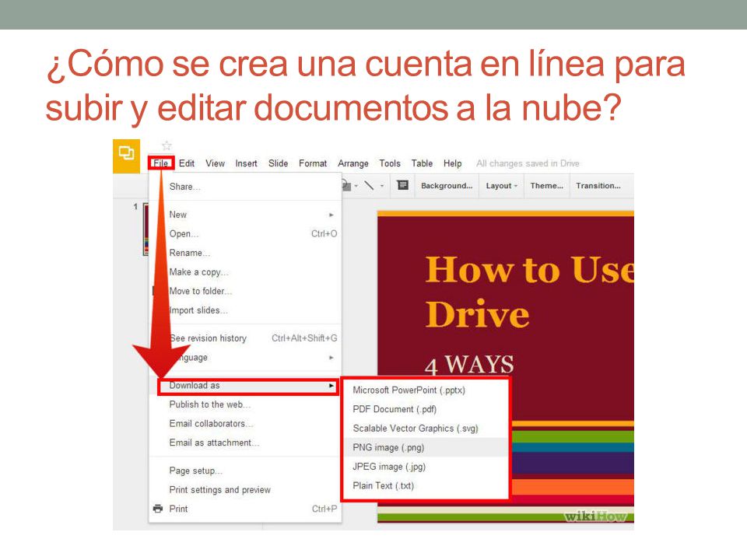Screen dimensions: 747x560
Task: Click the yellow Google Slides home icon
Action: [x=126, y=156]
